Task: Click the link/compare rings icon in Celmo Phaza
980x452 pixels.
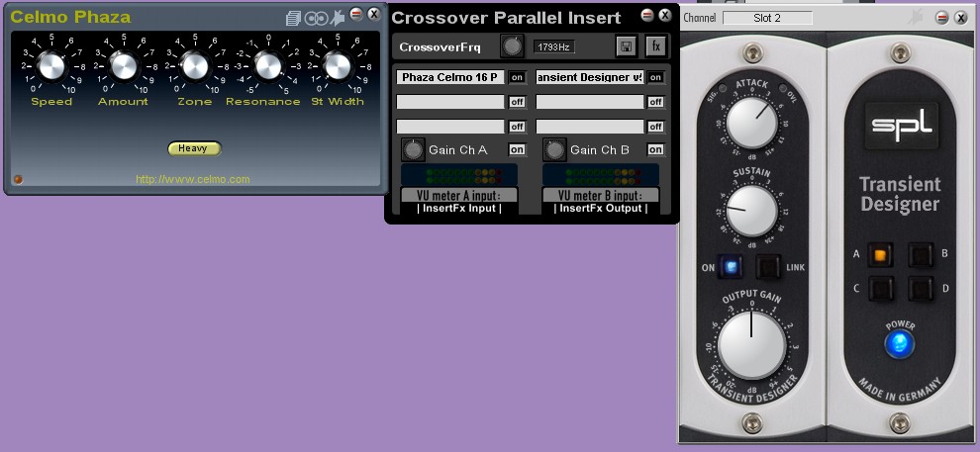Action: pyautogui.click(x=316, y=18)
